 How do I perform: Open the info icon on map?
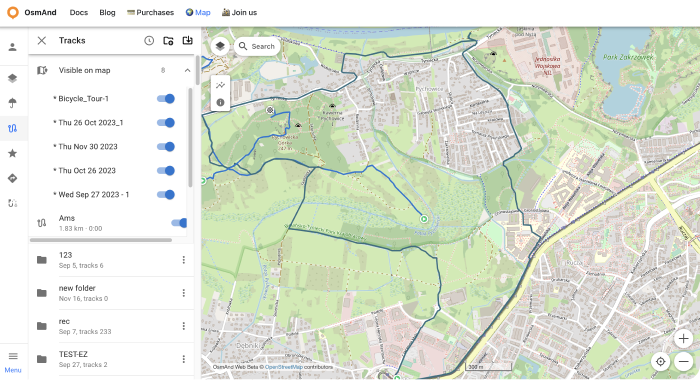coord(221,102)
